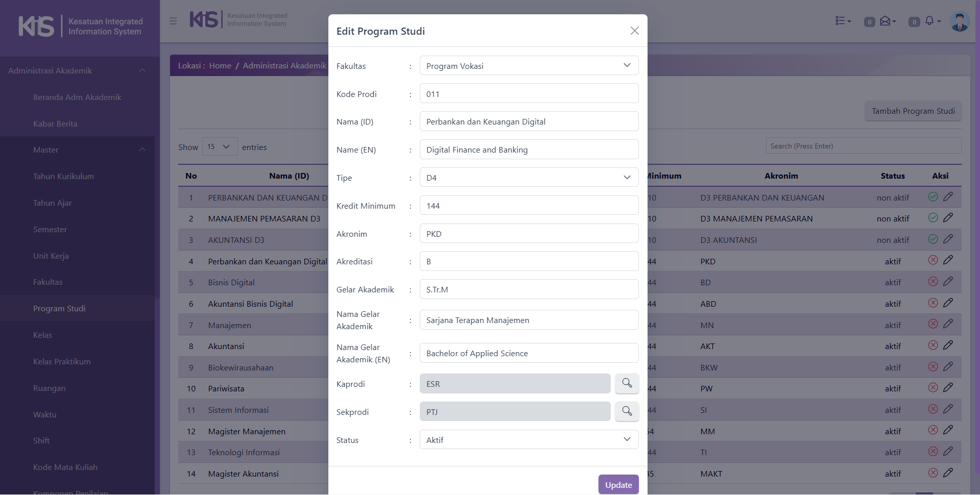The width and height of the screenshot is (980, 495).
Task: Toggle status icon for MAKT row
Action: coord(933,473)
